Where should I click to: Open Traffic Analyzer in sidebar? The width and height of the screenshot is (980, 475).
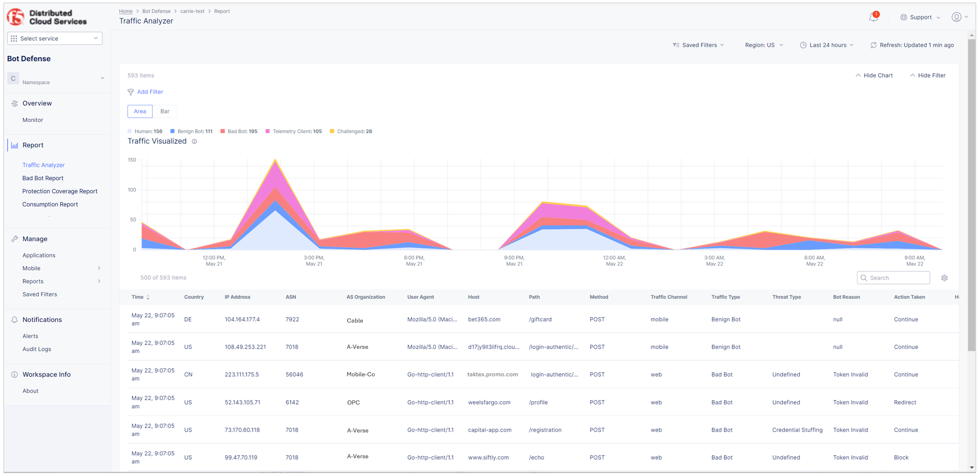coord(43,165)
